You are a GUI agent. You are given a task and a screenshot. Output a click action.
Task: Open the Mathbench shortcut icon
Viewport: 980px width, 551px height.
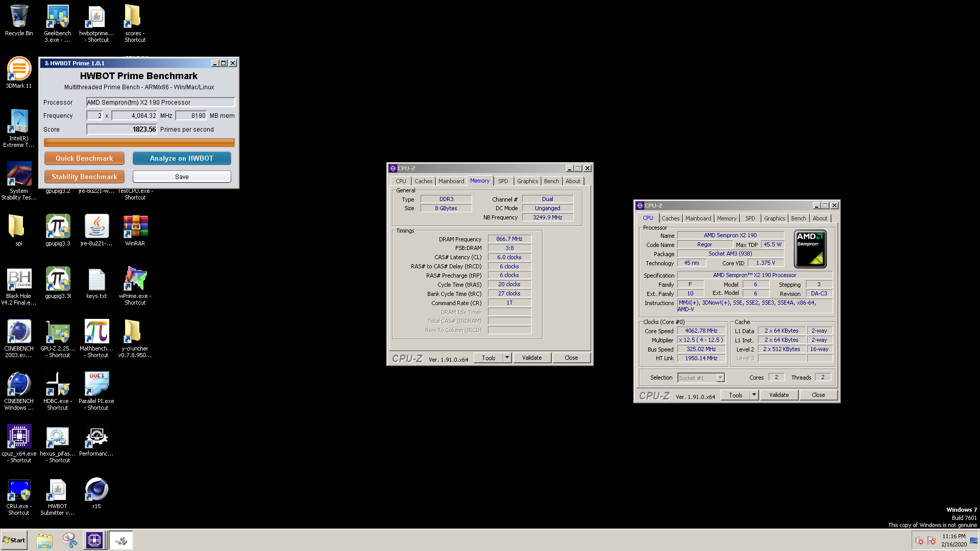pyautogui.click(x=96, y=339)
